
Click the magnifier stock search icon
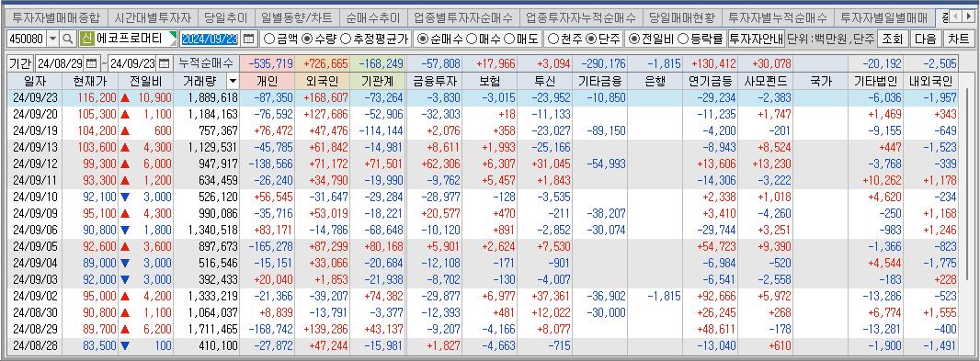pyautogui.click(x=68, y=39)
